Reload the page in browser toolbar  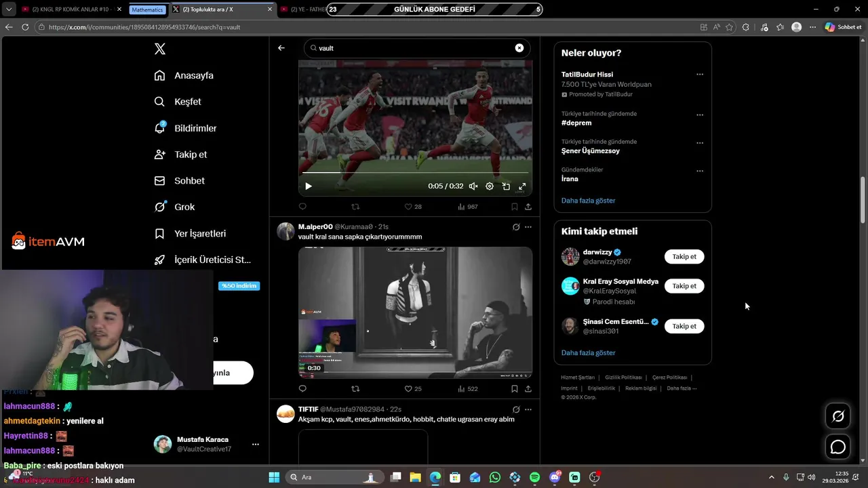click(25, 27)
